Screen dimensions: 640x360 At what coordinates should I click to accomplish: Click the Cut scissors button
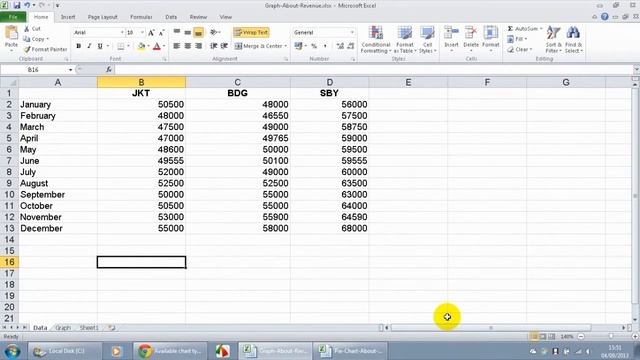pyautogui.click(x=32, y=29)
